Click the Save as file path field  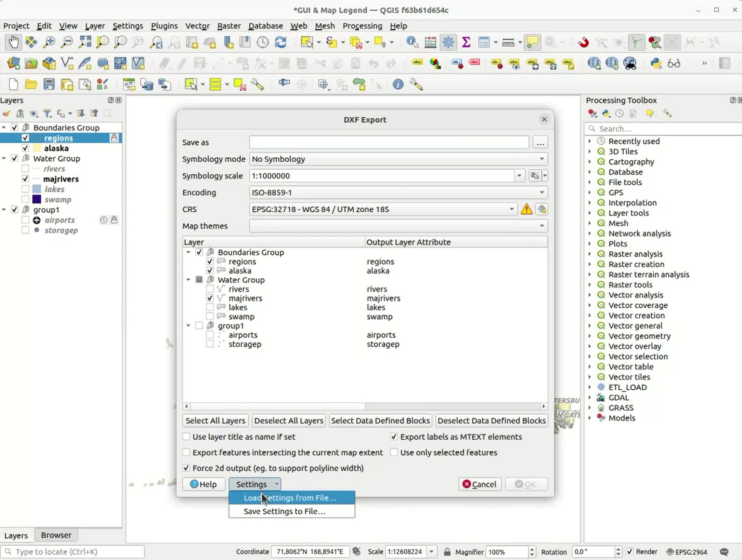coord(389,143)
